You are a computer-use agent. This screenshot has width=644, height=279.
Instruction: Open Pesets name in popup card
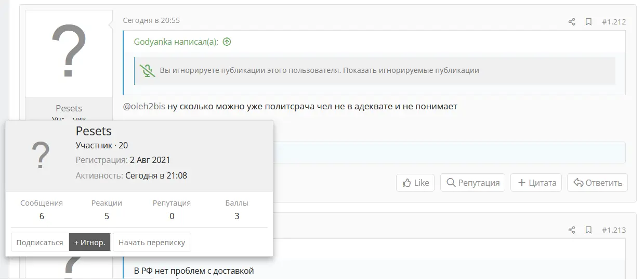94,131
